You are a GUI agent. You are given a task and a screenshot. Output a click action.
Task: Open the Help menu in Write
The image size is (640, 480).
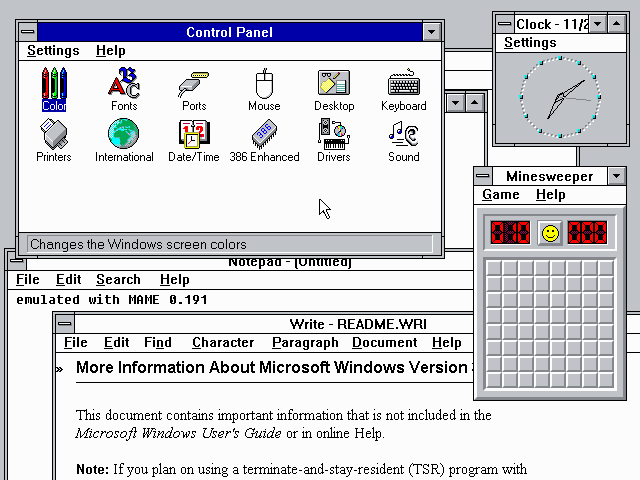[x=447, y=342]
